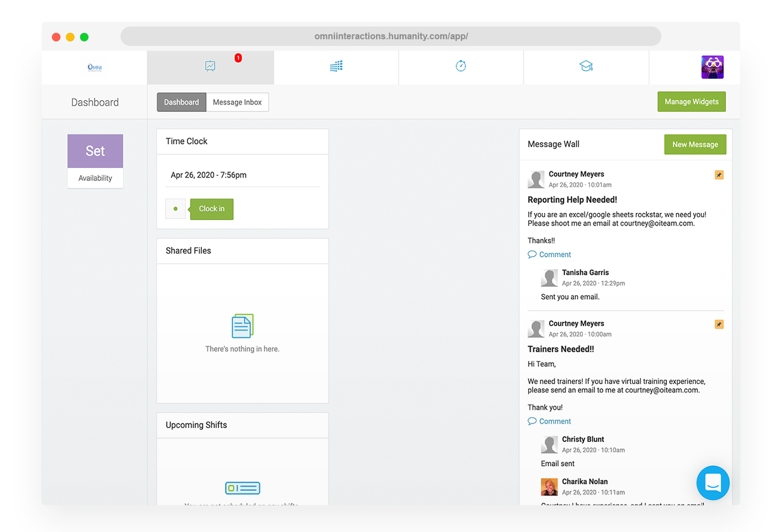Screen dimensions: 783x532
Task: Click the purple Set Availability tile
Action: pyautogui.click(x=95, y=152)
